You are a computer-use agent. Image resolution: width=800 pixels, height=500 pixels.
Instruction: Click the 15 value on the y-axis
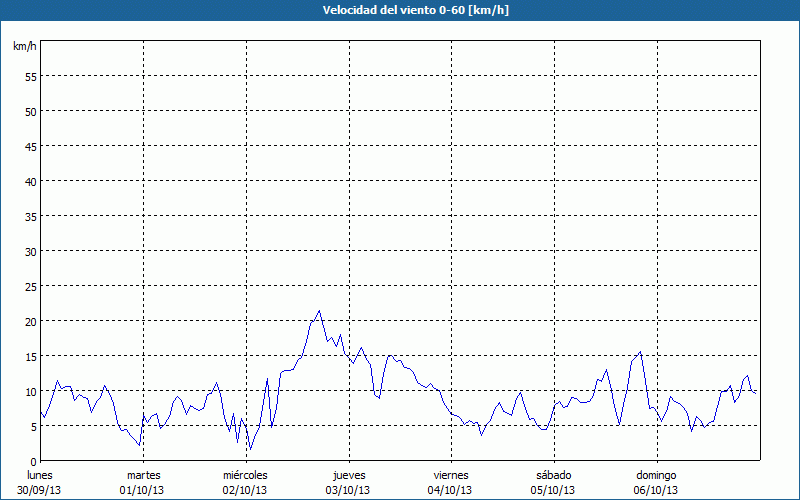pyautogui.click(x=30, y=356)
